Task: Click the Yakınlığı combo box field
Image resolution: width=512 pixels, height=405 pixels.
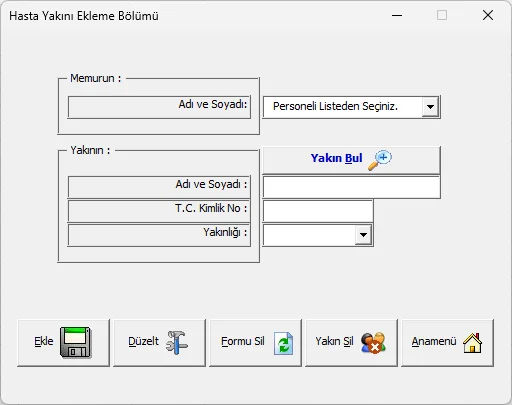Action: [x=318, y=235]
